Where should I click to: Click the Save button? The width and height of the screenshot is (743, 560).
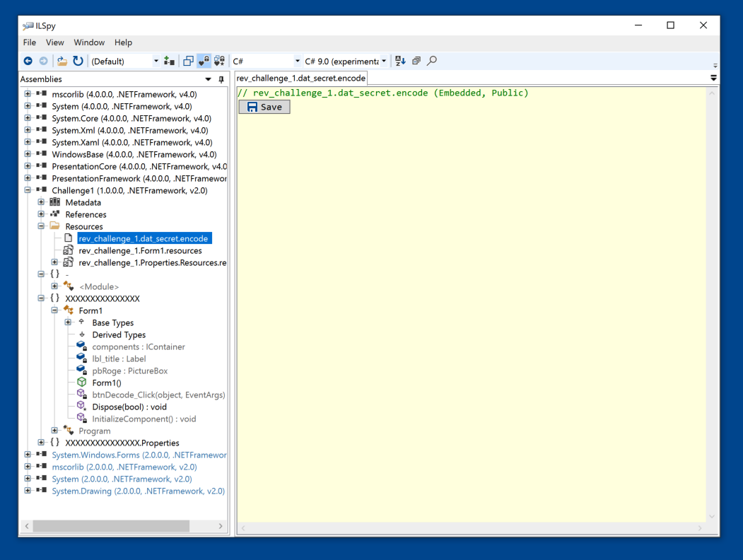[264, 107]
